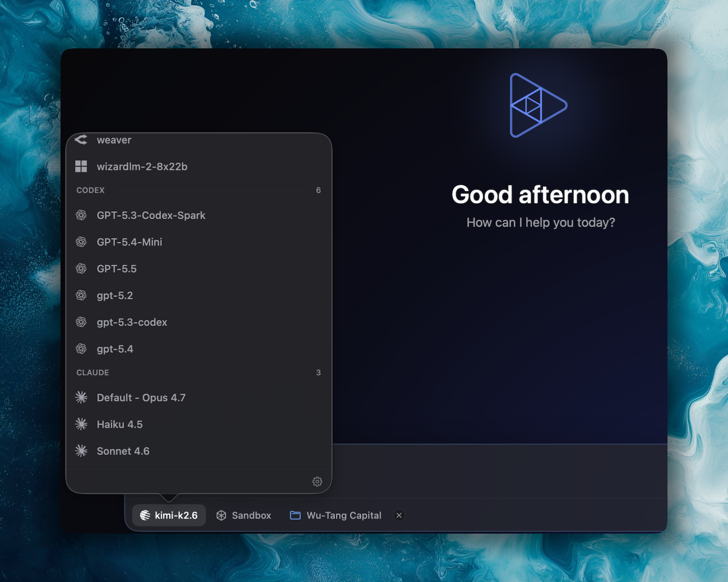This screenshot has width=728, height=582.
Task: Click the blue triangle app logo
Action: 538,106
